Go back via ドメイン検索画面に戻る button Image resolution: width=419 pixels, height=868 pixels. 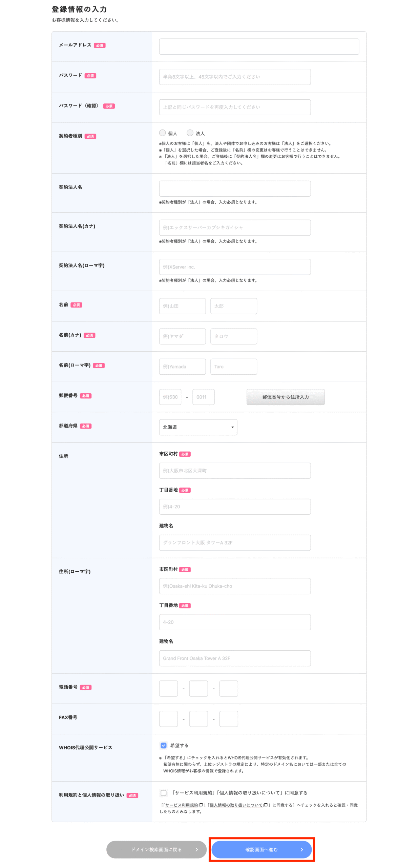pyautogui.click(x=156, y=849)
